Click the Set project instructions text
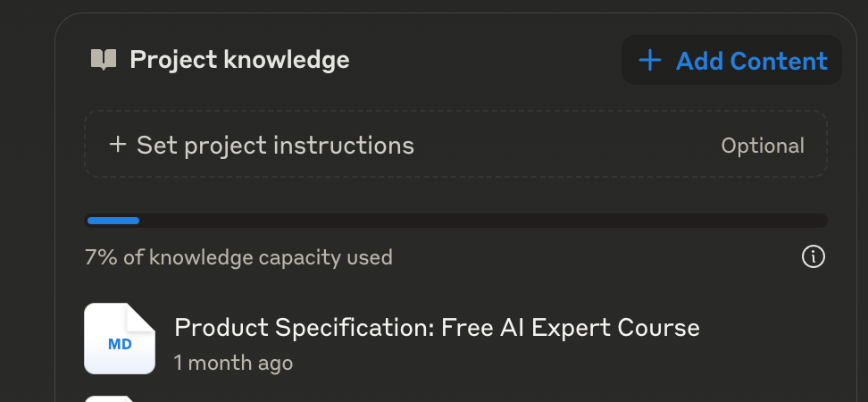This screenshot has width=868, height=402. click(x=275, y=145)
